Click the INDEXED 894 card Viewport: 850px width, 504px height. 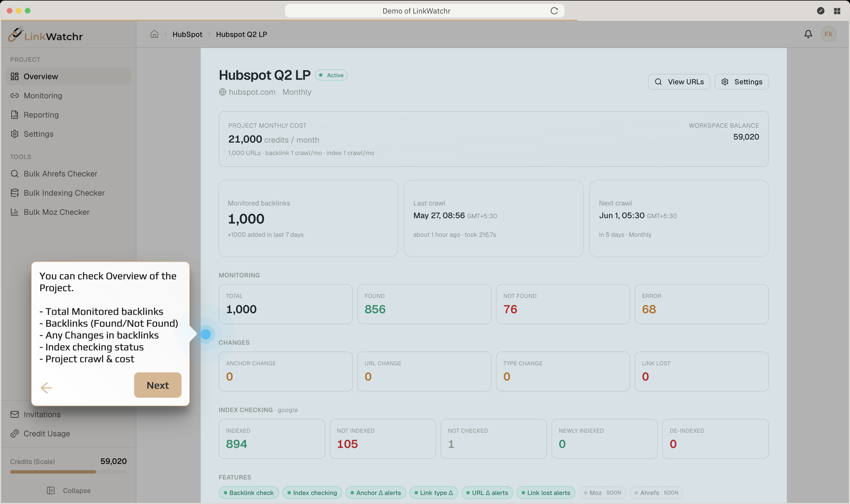tap(272, 439)
